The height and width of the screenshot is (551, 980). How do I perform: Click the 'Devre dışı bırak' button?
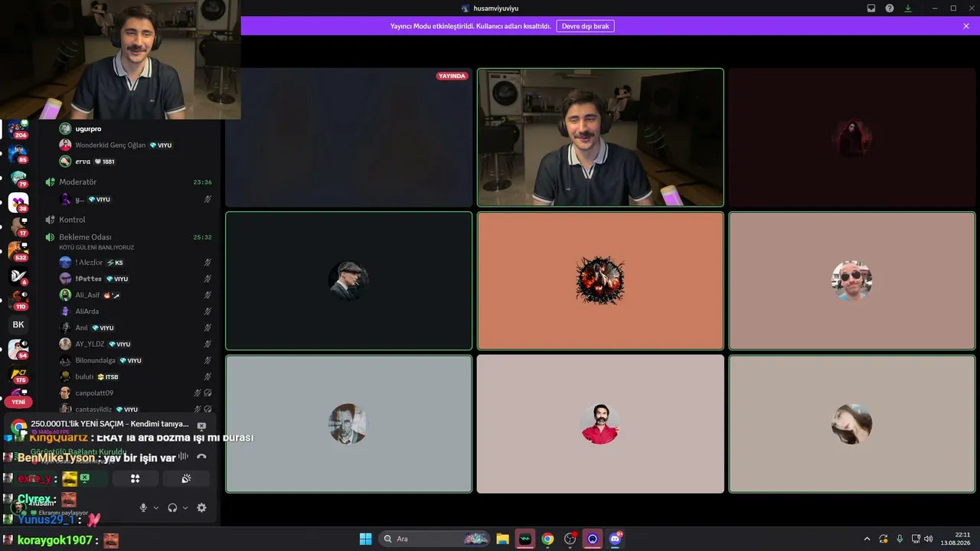[x=585, y=26]
